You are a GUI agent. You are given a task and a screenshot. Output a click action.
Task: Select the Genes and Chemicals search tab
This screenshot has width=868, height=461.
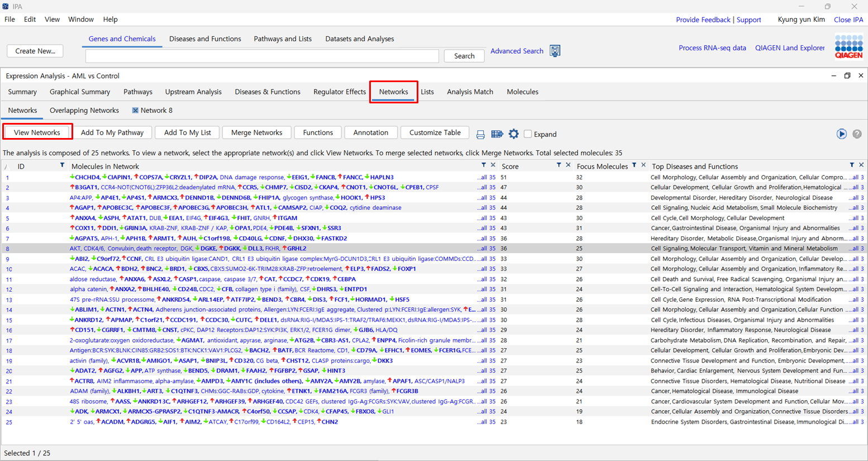tap(122, 39)
